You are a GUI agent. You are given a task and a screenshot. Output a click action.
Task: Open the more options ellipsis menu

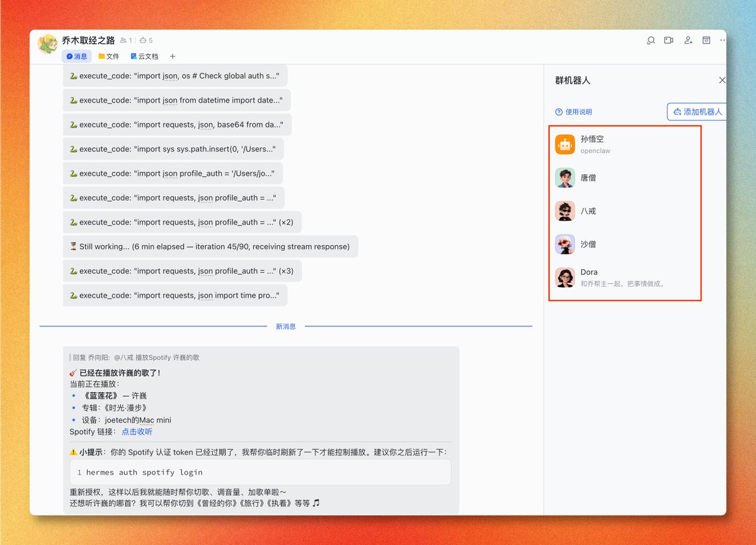tap(722, 40)
